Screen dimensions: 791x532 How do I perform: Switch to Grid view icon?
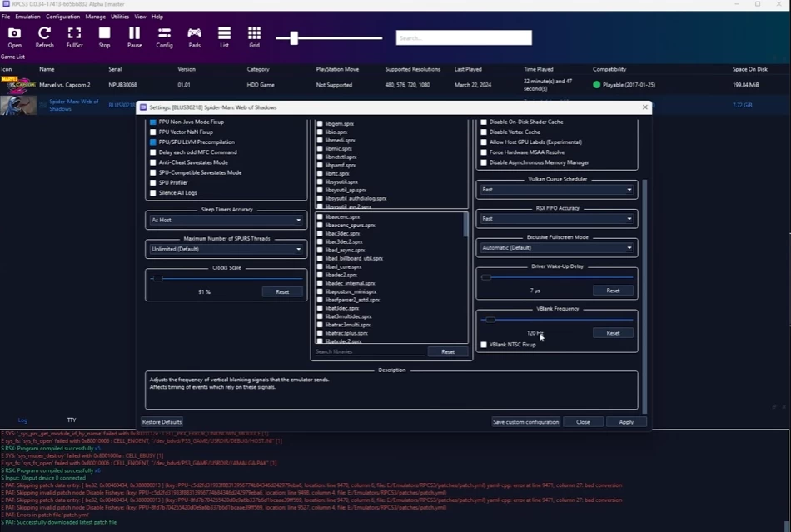[254, 36]
